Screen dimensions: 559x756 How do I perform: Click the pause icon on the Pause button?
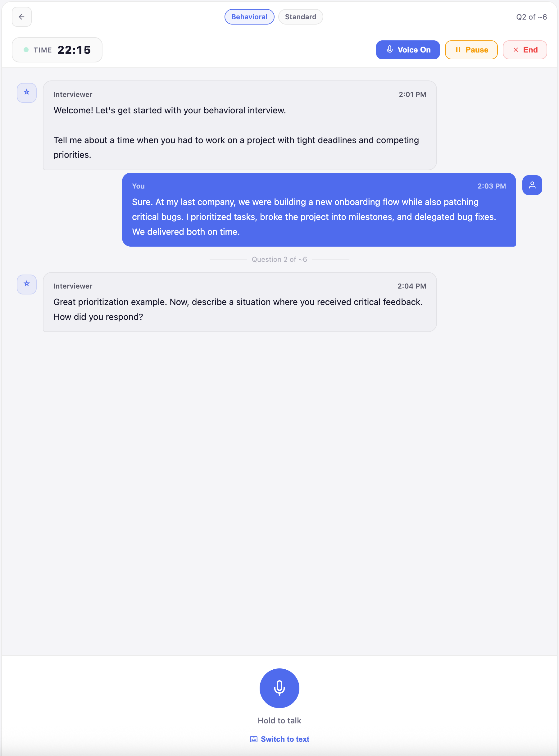tap(459, 50)
